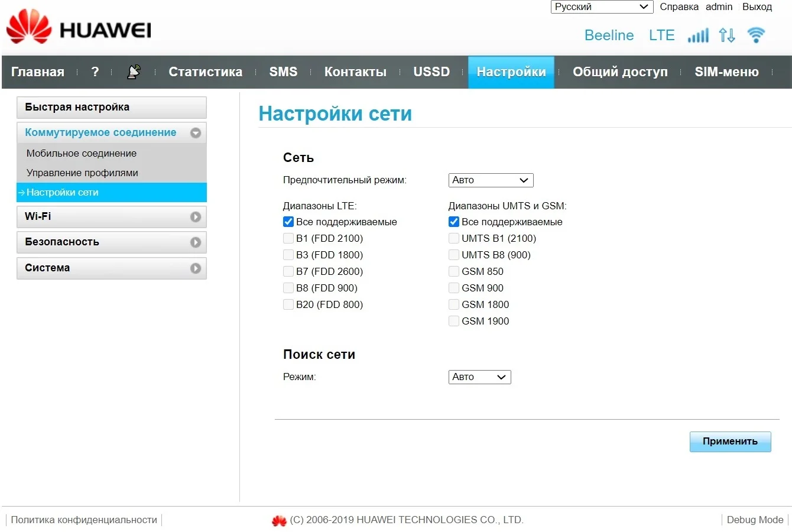This screenshot has width=792, height=532.
Task: Go to the Статистика tab
Action: pos(205,72)
